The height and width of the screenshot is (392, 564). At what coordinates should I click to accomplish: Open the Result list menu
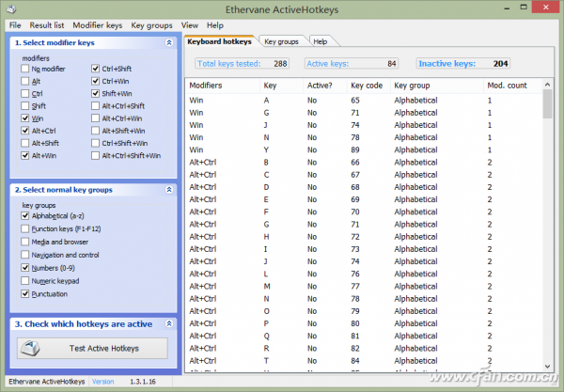tap(46, 24)
